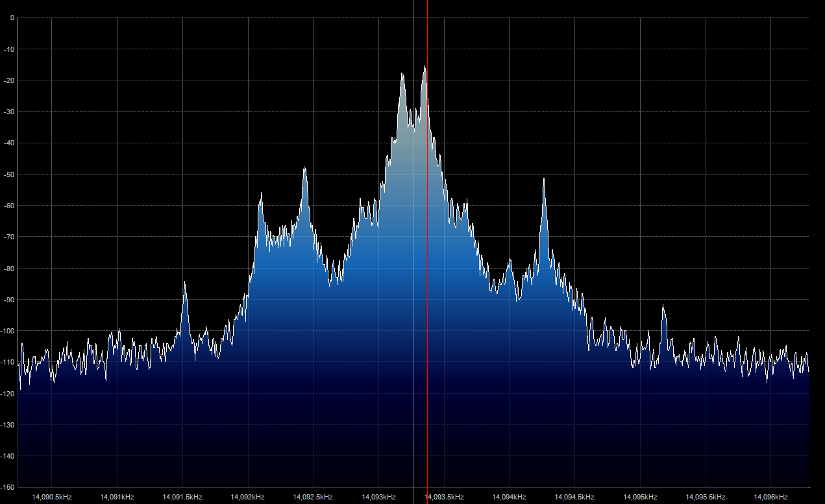Click the -80 dB level label
825x504 pixels.
point(10,269)
